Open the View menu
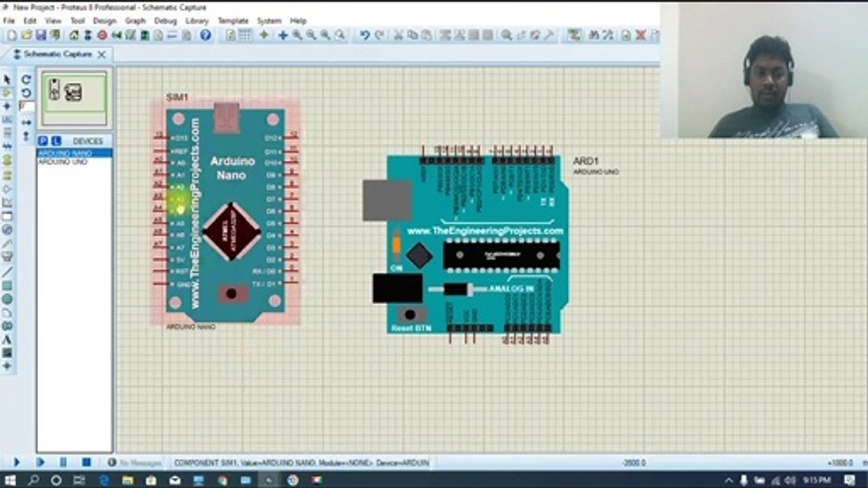 pos(53,21)
